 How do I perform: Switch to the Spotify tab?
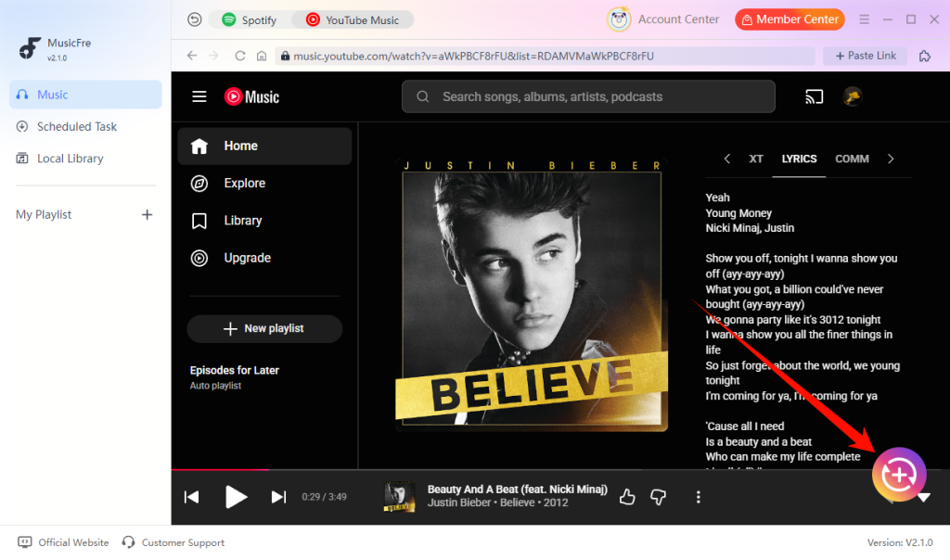[250, 20]
